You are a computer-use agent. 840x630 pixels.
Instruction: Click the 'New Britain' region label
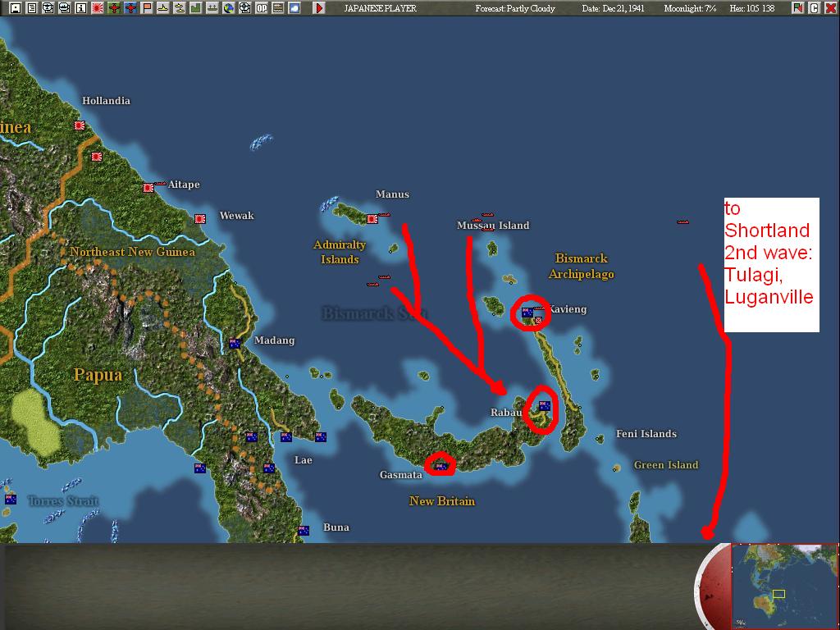[x=442, y=501]
